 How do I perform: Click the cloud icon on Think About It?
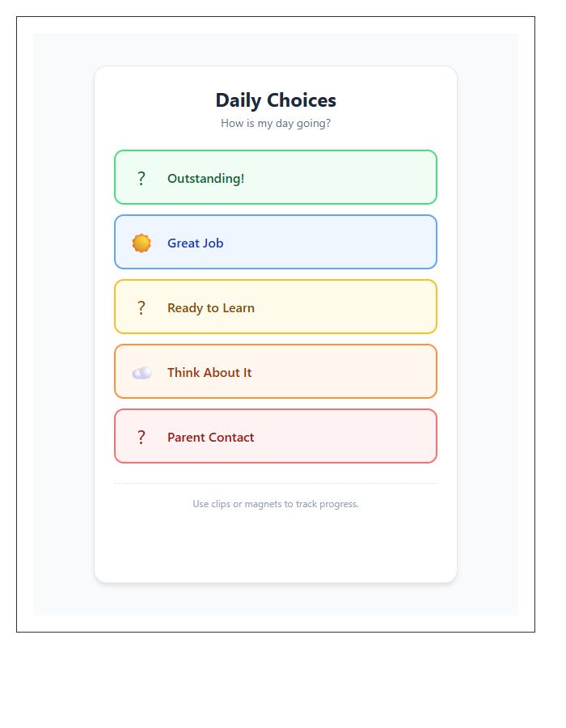coord(141,373)
